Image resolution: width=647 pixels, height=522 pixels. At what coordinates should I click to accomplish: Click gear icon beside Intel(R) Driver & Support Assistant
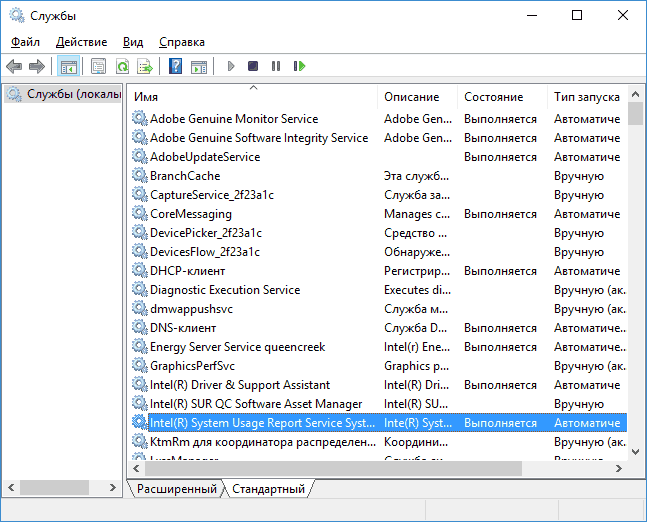(x=139, y=384)
